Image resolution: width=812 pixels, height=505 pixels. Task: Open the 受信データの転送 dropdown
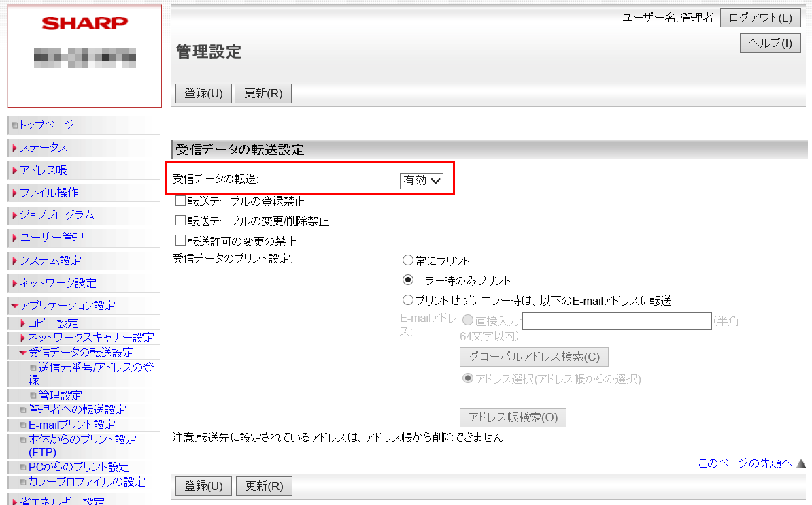coord(422,180)
